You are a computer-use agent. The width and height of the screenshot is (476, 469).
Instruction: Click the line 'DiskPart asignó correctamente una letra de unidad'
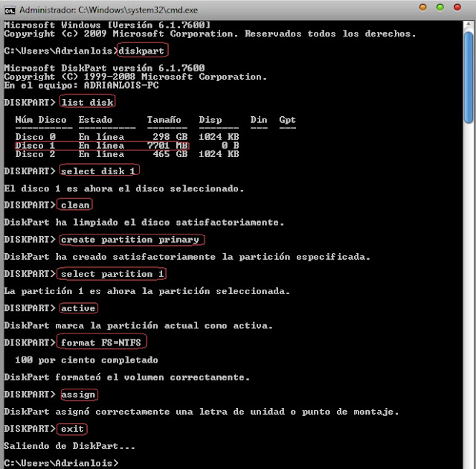coord(202,412)
